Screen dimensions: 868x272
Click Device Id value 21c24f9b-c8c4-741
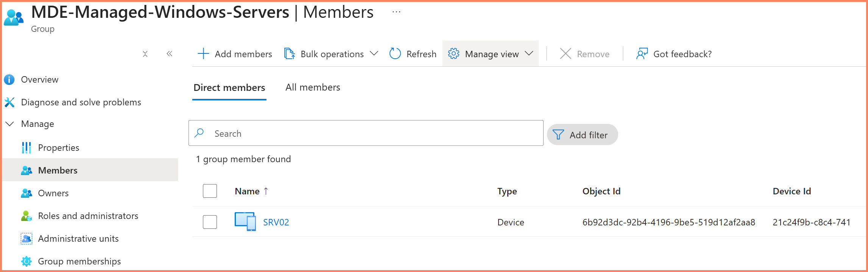coord(812,222)
